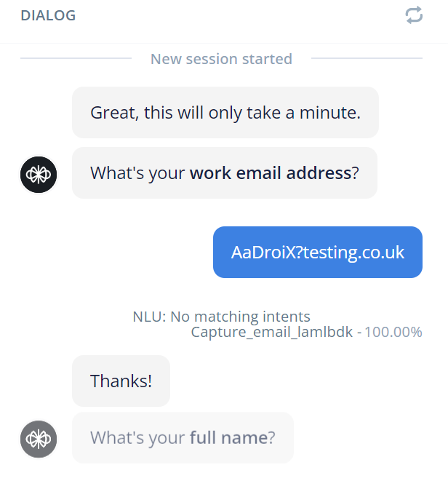448x500 pixels.
Task: Click the 'NLU: No matching intents' debug text
Action: pyautogui.click(x=221, y=317)
